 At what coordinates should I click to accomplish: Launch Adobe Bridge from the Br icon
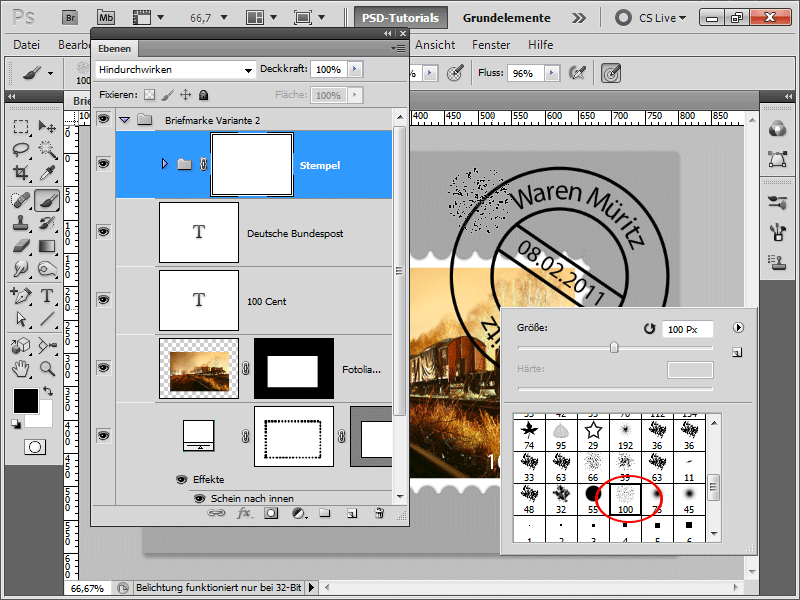[70, 18]
